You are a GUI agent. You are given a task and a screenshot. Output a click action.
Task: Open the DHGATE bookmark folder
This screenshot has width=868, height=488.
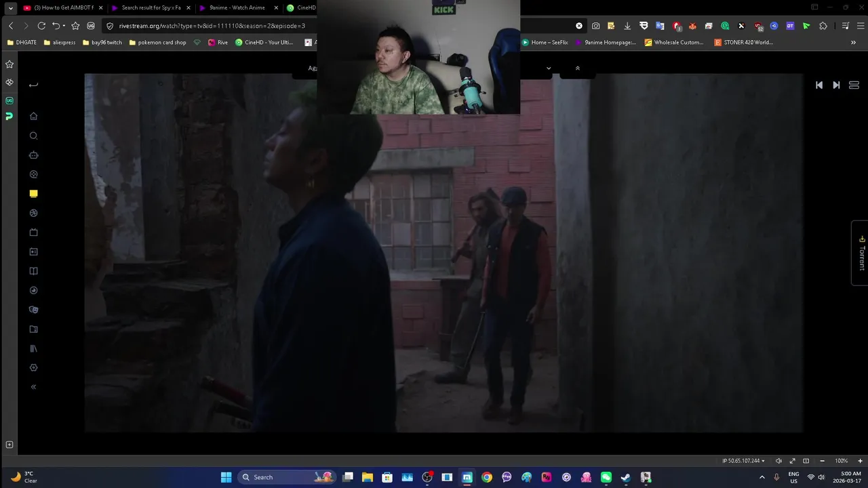22,42
